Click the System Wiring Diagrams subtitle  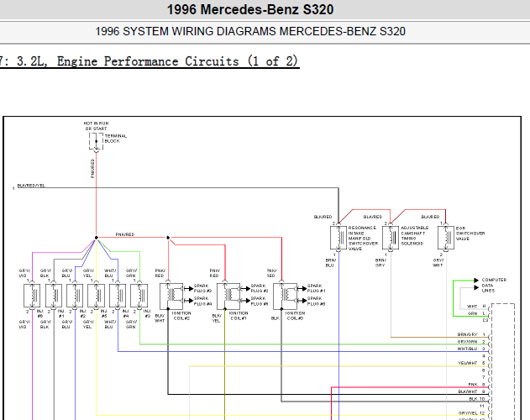tap(250, 31)
